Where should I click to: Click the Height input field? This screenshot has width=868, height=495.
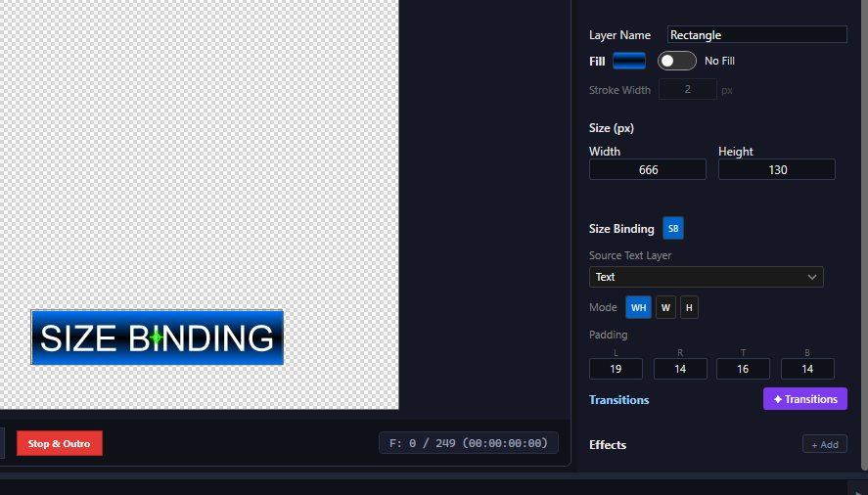(776, 169)
